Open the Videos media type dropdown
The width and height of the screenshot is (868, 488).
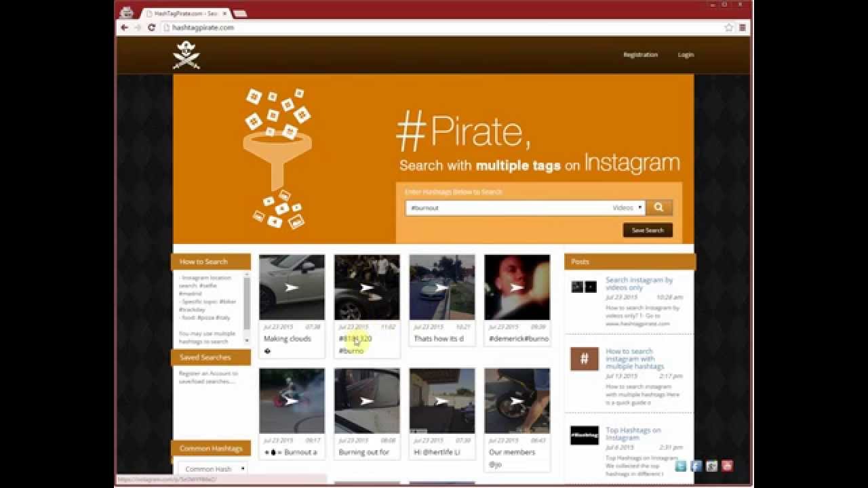point(627,208)
